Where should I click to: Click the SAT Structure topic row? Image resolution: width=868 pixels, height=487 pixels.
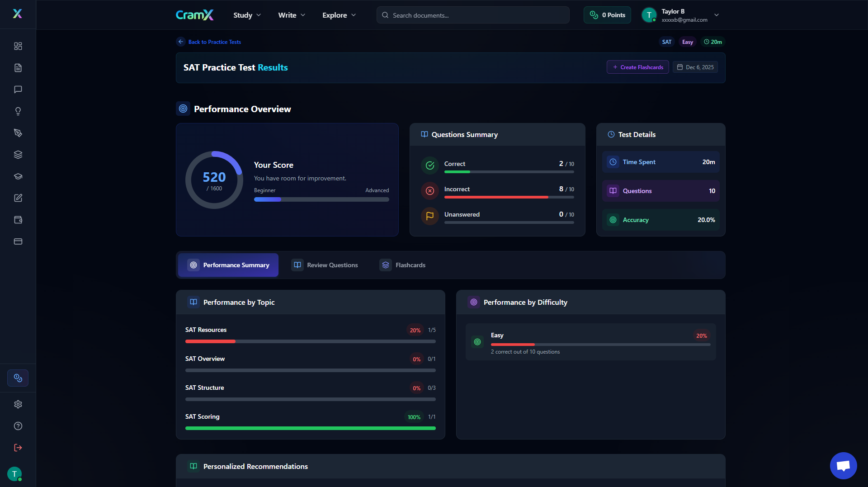click(x=311, y=392)
